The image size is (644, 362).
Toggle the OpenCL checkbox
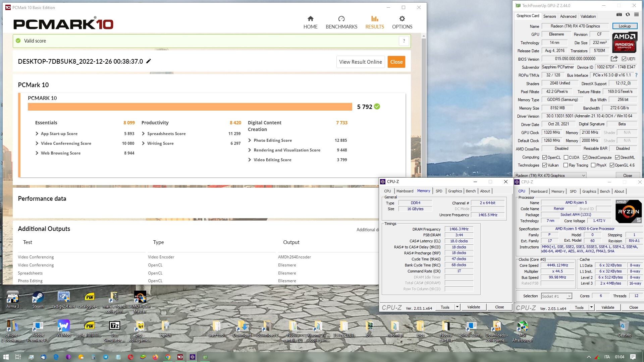(x=545, y=158)
